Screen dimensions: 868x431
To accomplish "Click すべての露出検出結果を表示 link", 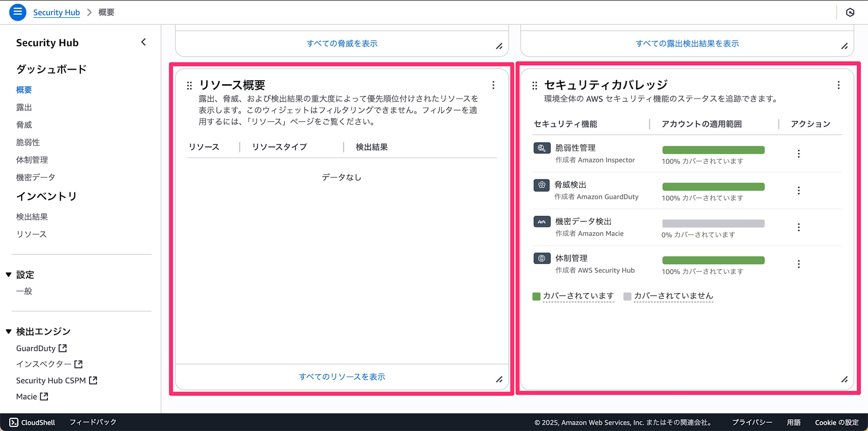I will click(x=687, y=43).
